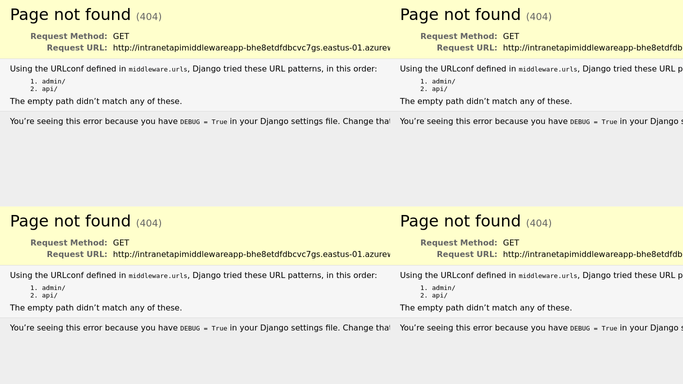Click the middleware.urls code text in the lower-left pane
Screen dimensions: 683x384
pos(158,276)
